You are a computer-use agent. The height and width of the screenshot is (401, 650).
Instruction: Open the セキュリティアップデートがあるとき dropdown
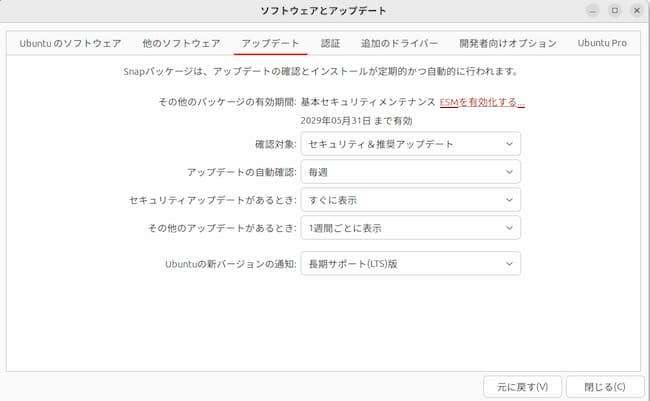tap(410, 200)
